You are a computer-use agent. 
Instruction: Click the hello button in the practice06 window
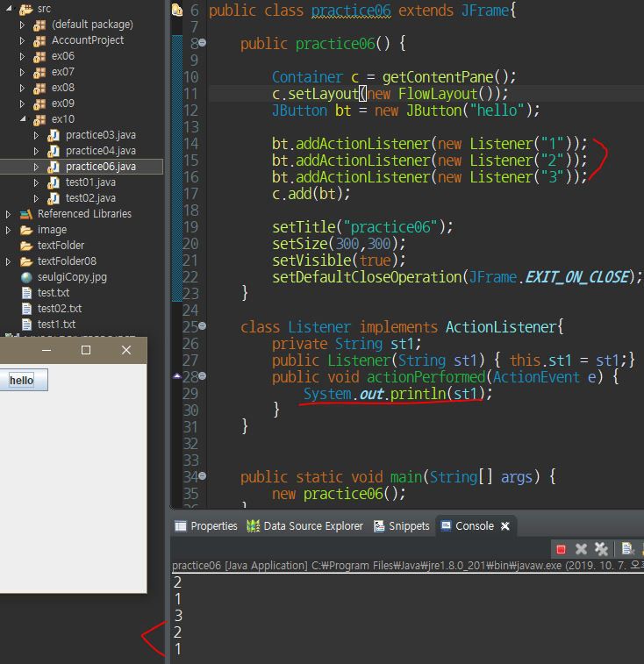tap(22, 381)
